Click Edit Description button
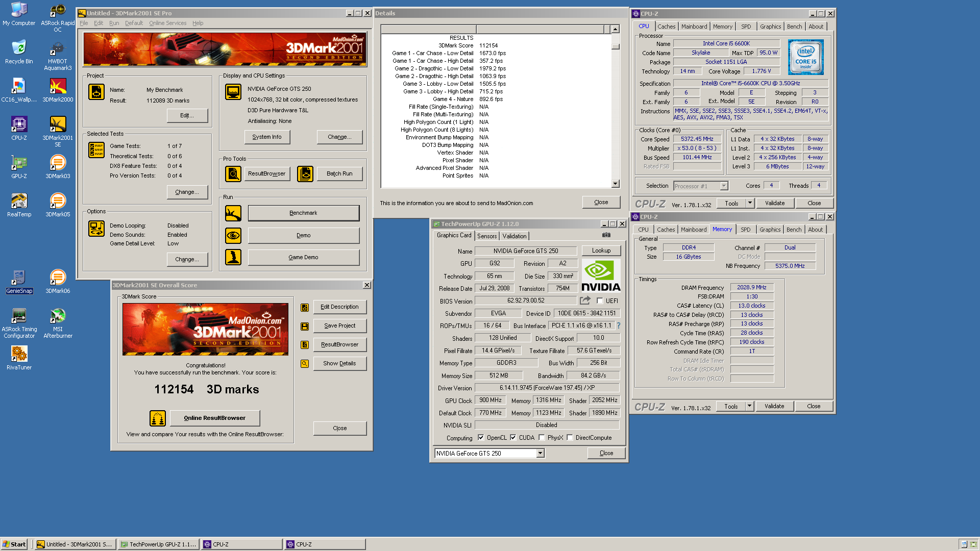Viewport: 980px width, 551px height. 340,307
